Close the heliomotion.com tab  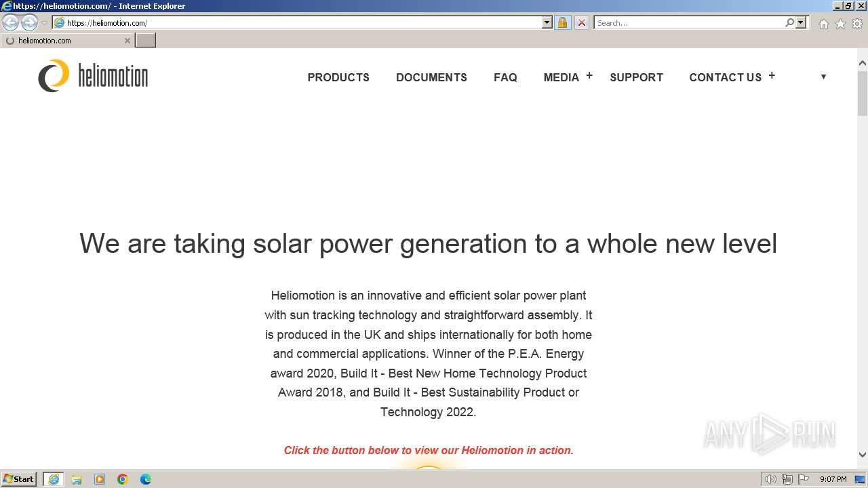click(x=127, y=41)
